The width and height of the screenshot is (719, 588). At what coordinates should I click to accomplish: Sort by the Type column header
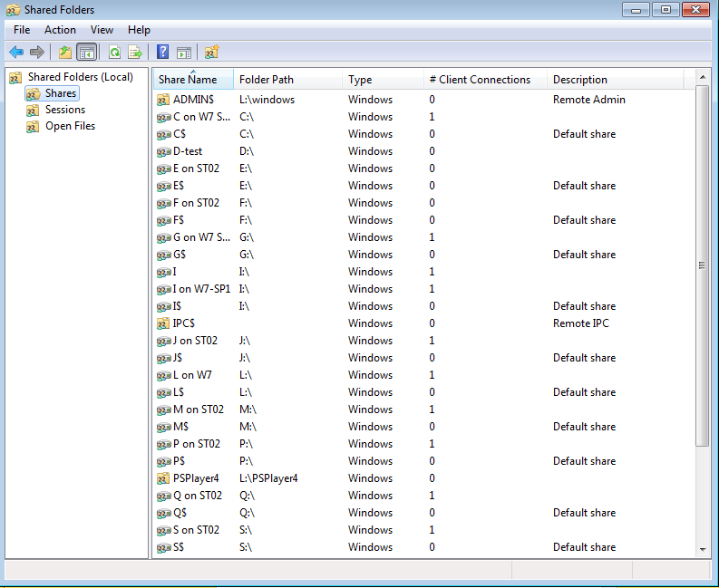pyautogui.click(x=383, y=80)
